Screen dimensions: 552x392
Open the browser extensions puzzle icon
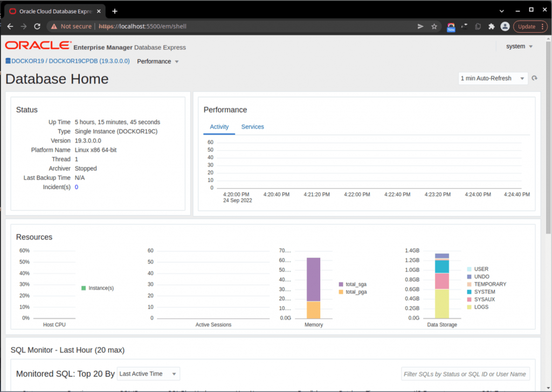[x=492, y=26]
